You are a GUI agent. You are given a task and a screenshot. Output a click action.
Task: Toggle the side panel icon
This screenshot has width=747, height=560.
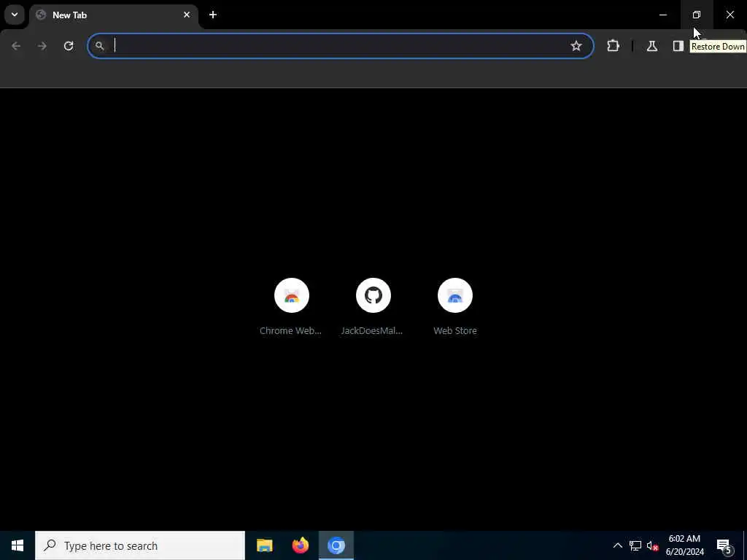678,46
